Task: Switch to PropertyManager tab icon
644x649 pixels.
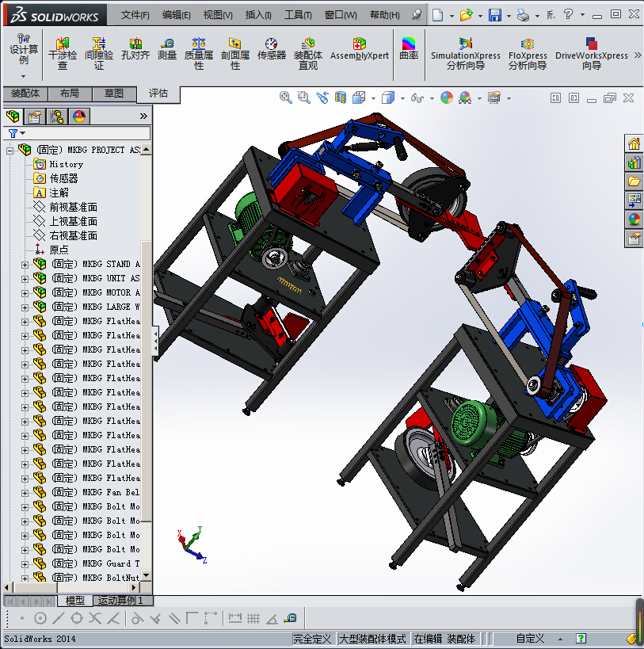Action: pyautogui.click(x=35, y=116)
